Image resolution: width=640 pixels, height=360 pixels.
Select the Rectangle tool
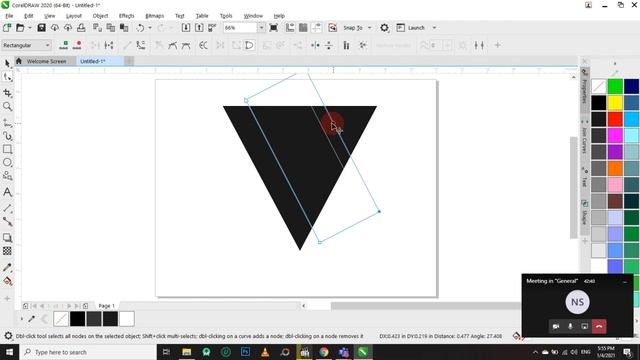pos(7,149)
